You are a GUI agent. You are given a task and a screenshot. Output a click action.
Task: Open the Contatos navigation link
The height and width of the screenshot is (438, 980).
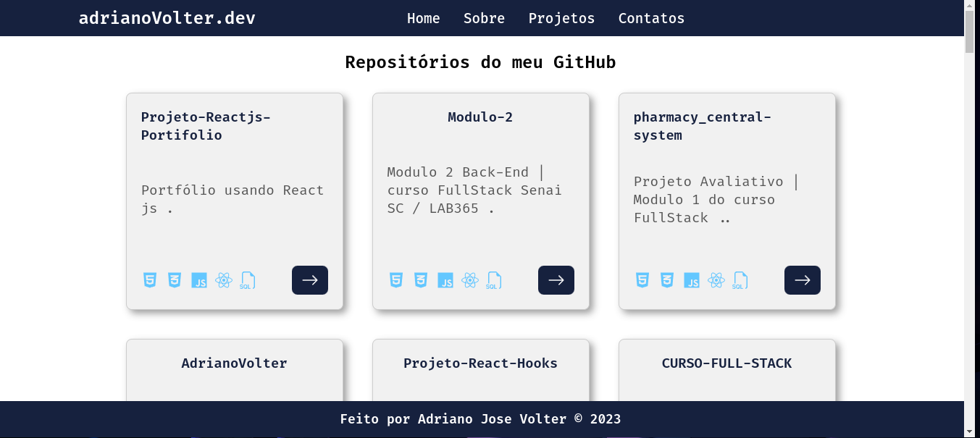click(x=651, y=18)
